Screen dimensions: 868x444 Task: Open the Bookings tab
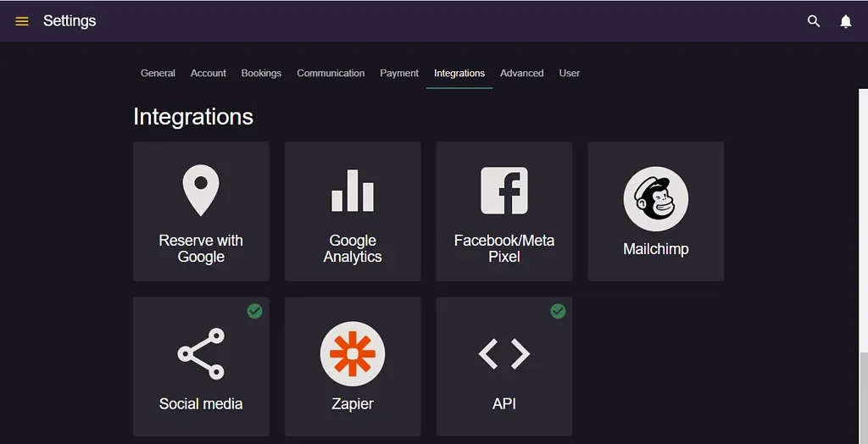pos(261,73)
